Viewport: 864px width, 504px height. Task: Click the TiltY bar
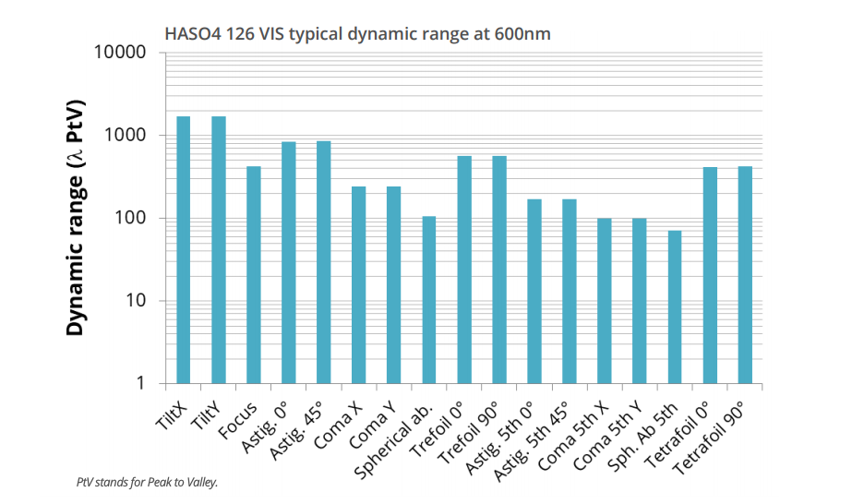pyautogui.click(x=218, y=250)
